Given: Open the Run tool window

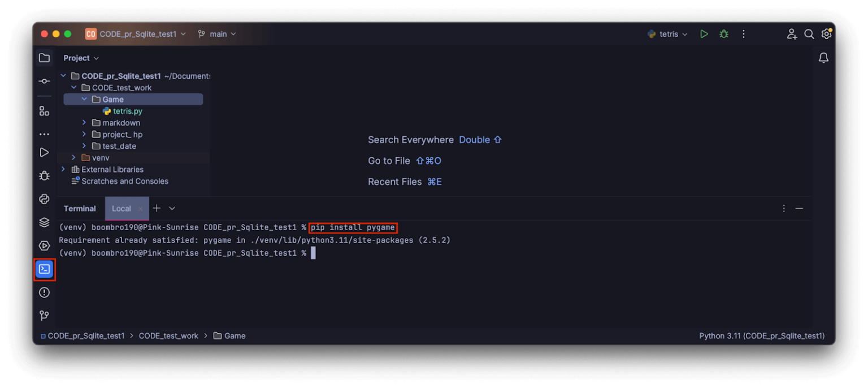Looking at the screenshot, I should [x=45, y=152].
